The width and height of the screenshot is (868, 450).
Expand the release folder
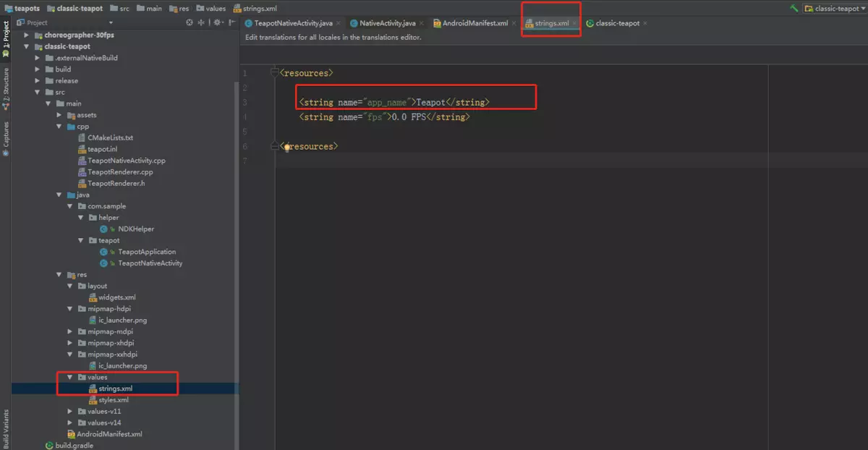(x=38, y=81)
